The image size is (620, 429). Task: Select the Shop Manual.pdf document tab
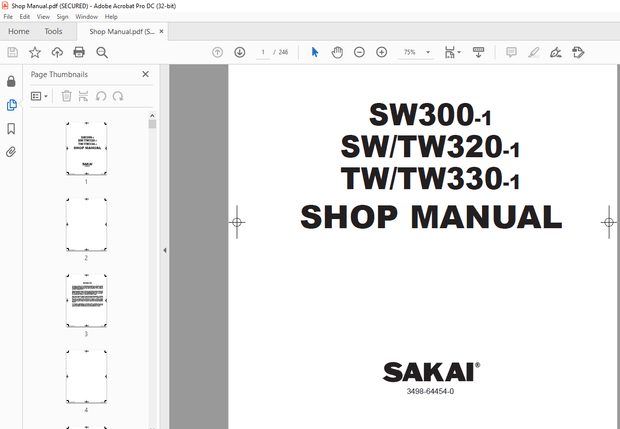(x=122, y=32)
